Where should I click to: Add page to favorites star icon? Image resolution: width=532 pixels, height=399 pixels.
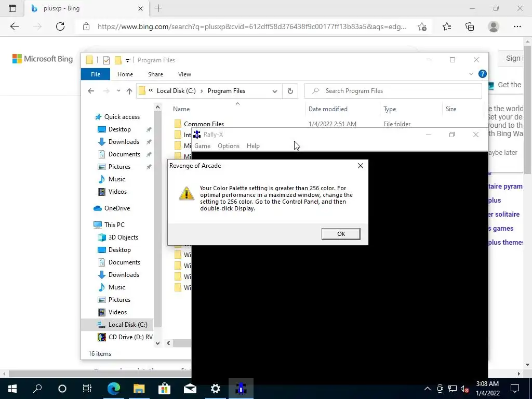422,27
